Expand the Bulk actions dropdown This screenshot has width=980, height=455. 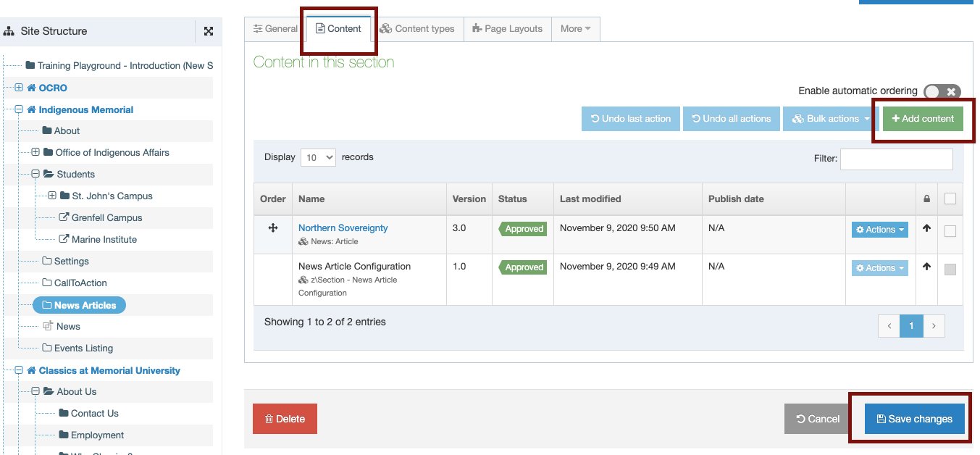(831, 119)
